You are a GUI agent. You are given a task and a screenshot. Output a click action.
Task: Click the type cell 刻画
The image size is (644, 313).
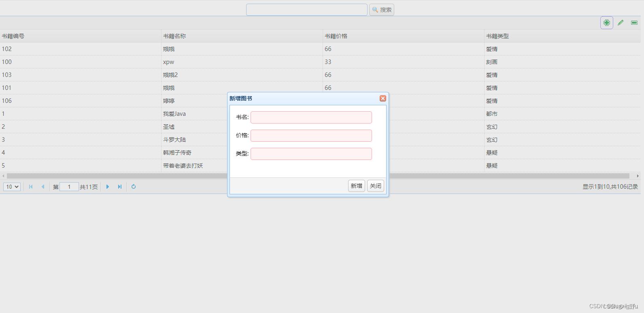[562, 62]
